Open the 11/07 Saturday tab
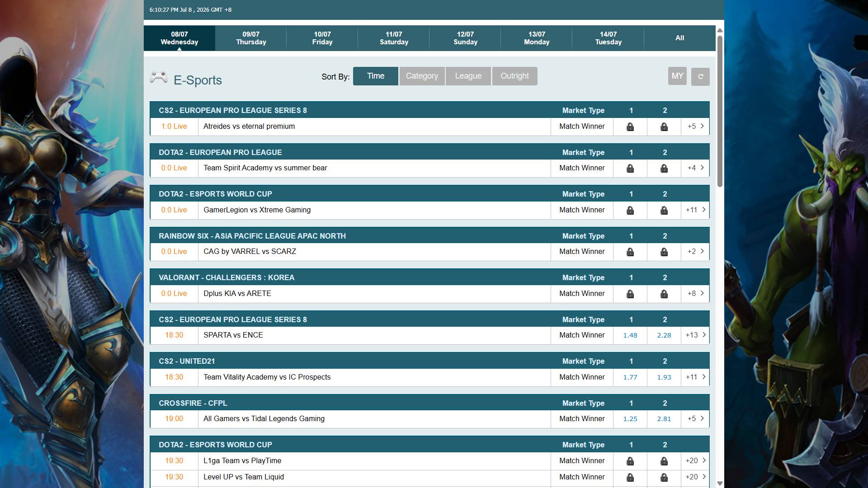Viewport: 868px width, 488px height. pyautogui.click(x=394, y=38)
